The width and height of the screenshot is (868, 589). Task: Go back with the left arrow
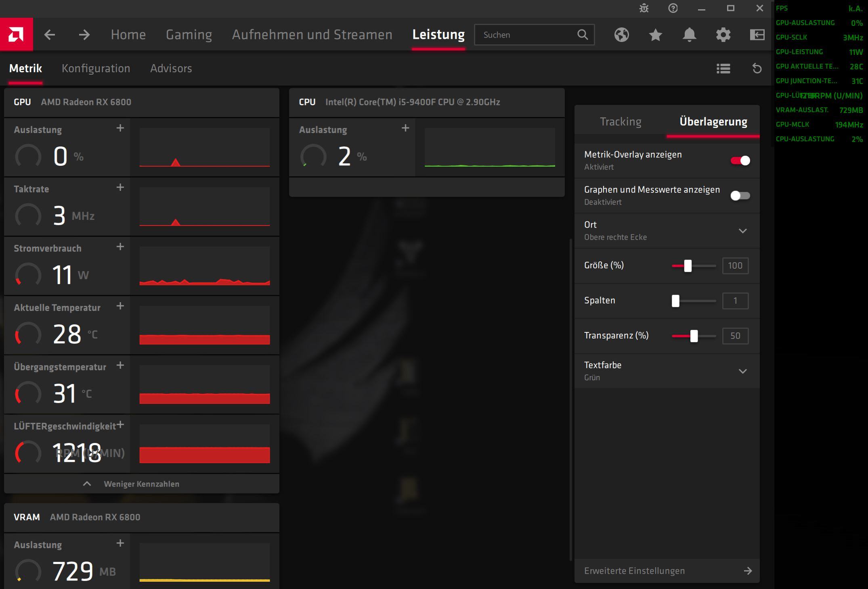coord(50,35)
